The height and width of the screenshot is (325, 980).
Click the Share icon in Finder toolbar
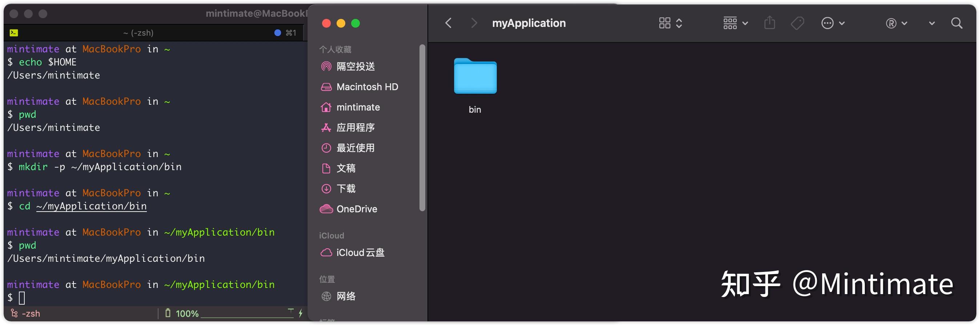pos(769,23)
